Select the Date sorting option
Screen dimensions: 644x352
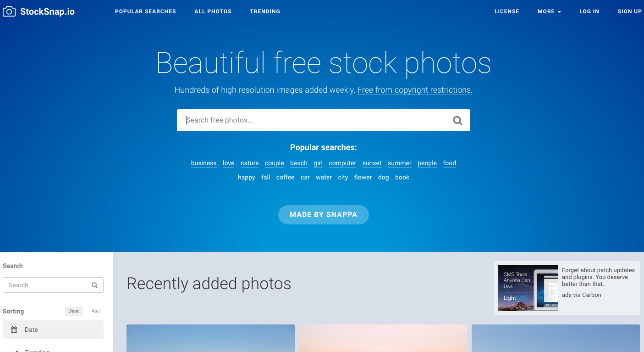click(x=53, y=330)
